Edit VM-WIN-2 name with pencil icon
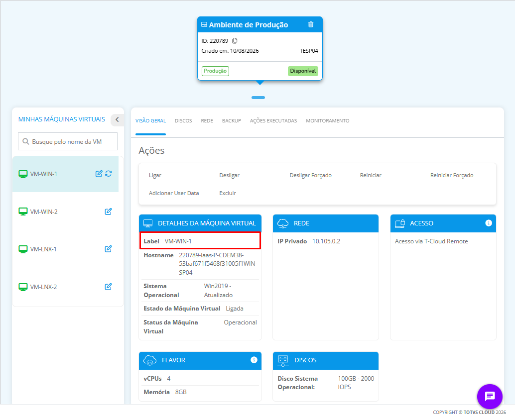 point(108,211)
